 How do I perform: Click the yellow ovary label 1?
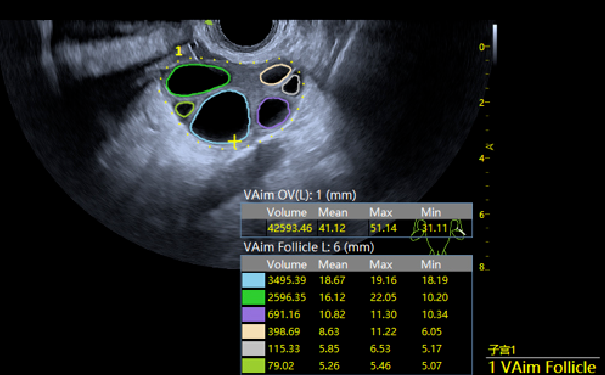coord(179,51)
